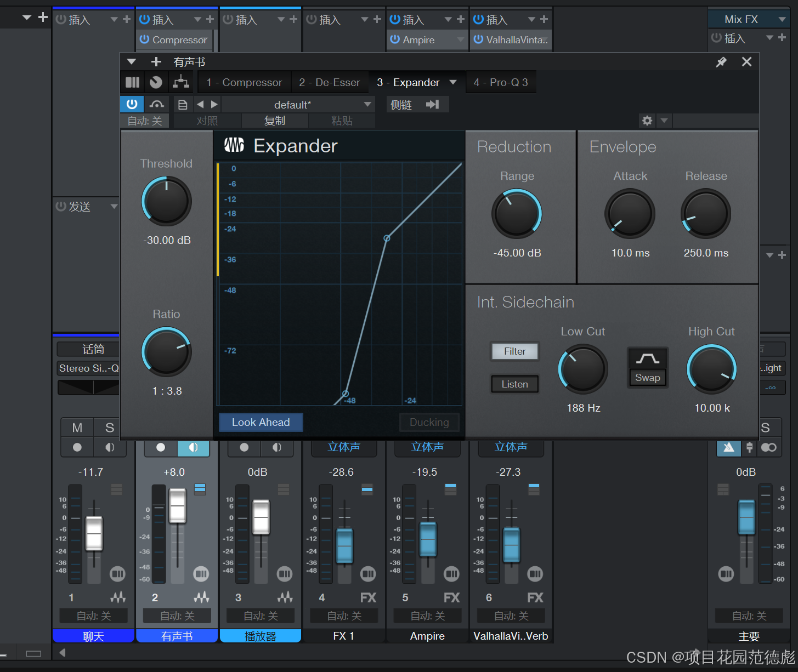Viewport: 798px width, 672px height.
Task: Open Stereo Si..-Q output selector
Action: [88, 368]
